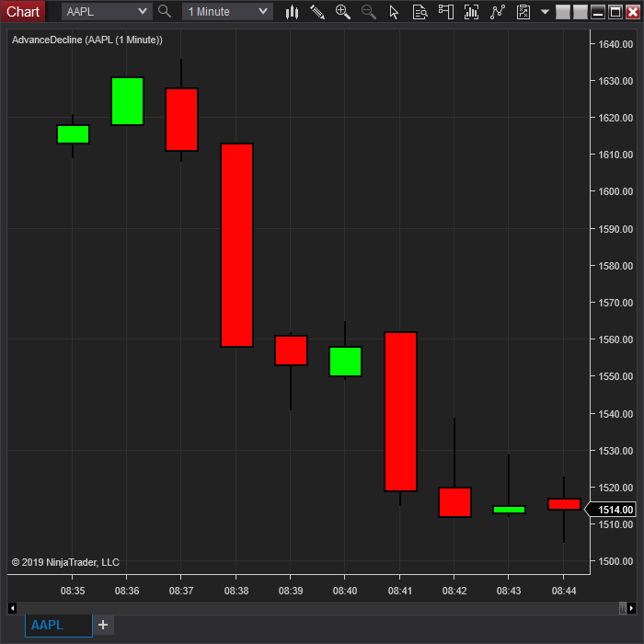Click the 1550.00 price axis label
Screen dimensions: 644x644
(x=615, y=376)
